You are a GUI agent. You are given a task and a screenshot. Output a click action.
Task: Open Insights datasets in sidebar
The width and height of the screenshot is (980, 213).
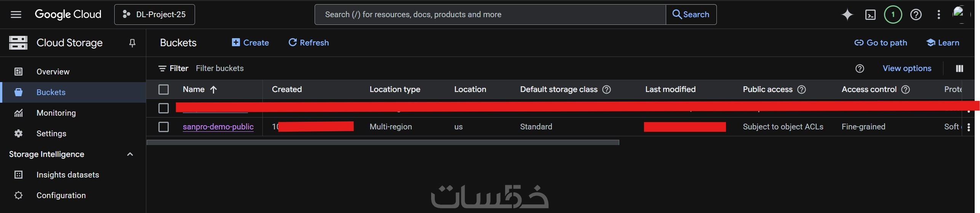(x=67, y=175)
